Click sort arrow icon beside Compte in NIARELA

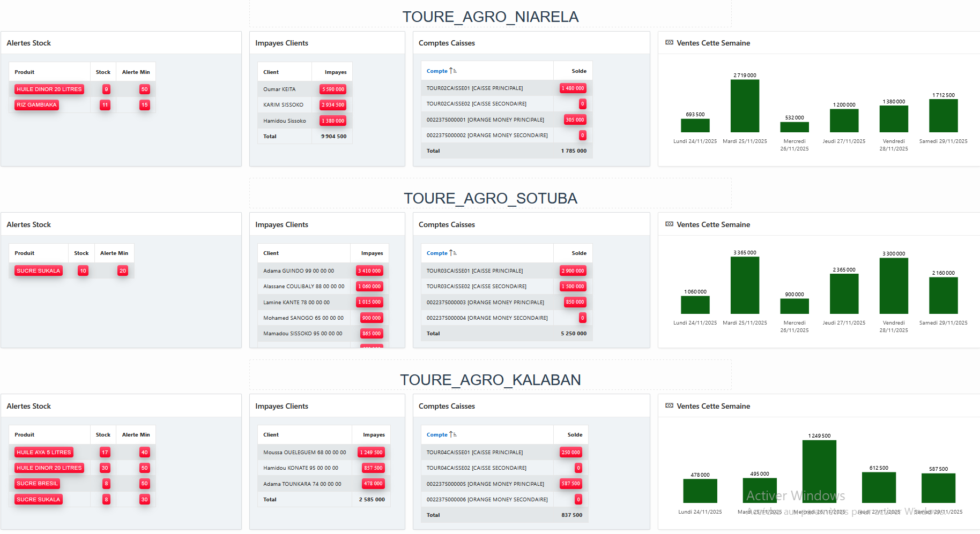tap(453, 71)
